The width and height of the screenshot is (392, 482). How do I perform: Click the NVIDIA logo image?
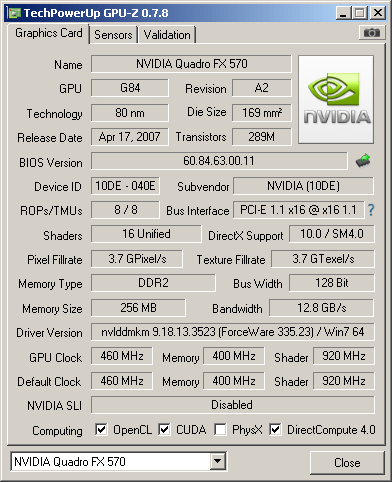[x=336, y=100]
